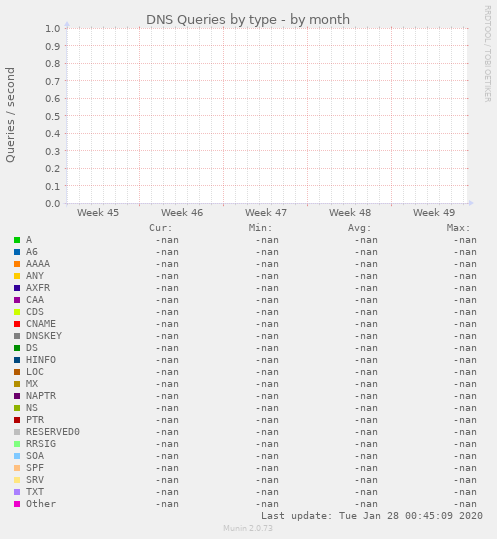Click the olive green swatch for NS
The height and width of the screenshot is (539, 497).
[x=17, y=408]
